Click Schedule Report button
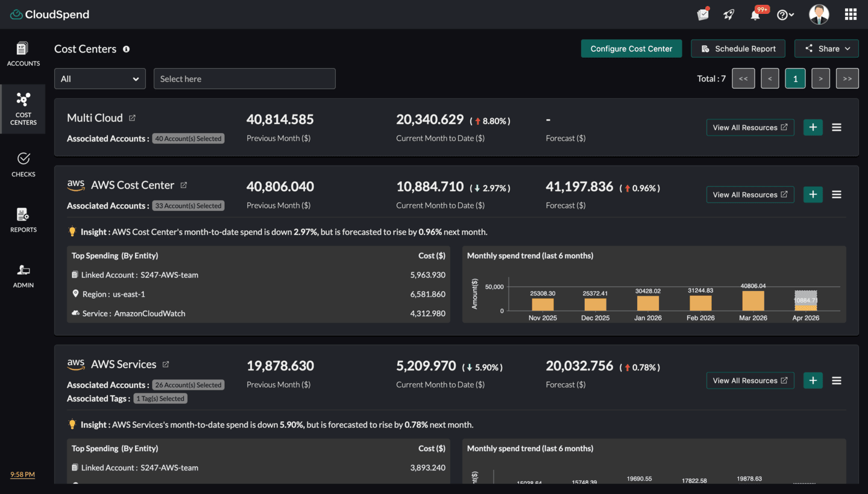Screen dimensions: 868x494 (x=738, y=49)
